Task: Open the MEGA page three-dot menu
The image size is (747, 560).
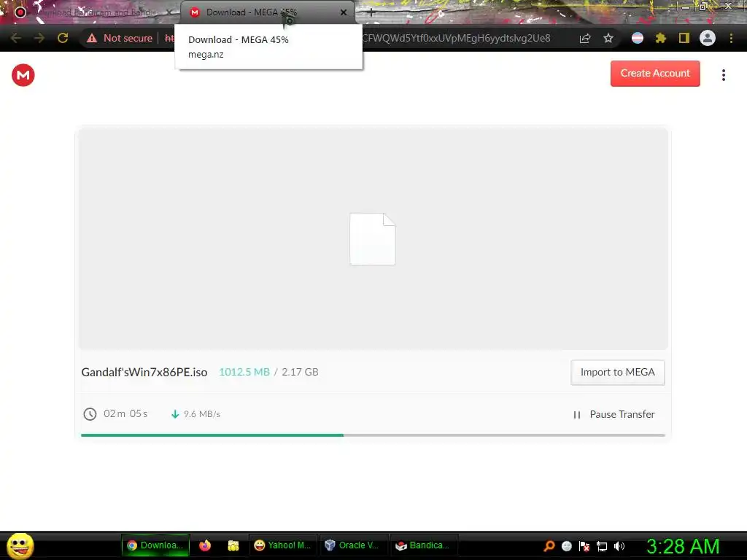Action: 723,75
